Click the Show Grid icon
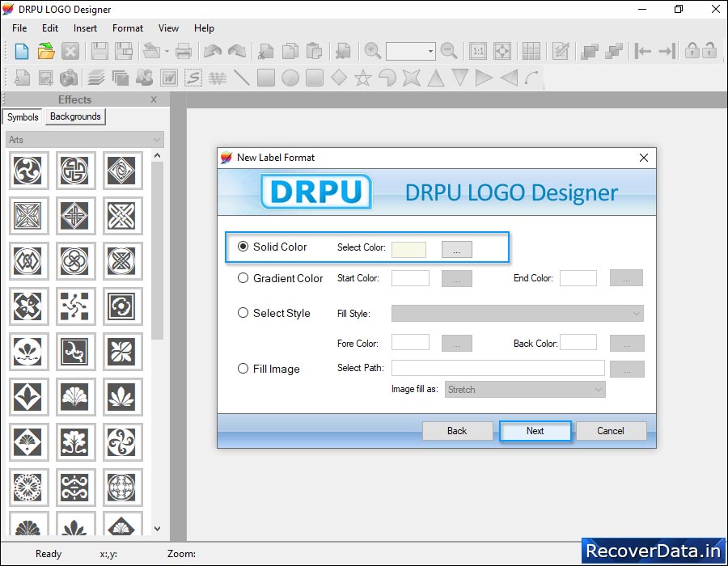 531,51
